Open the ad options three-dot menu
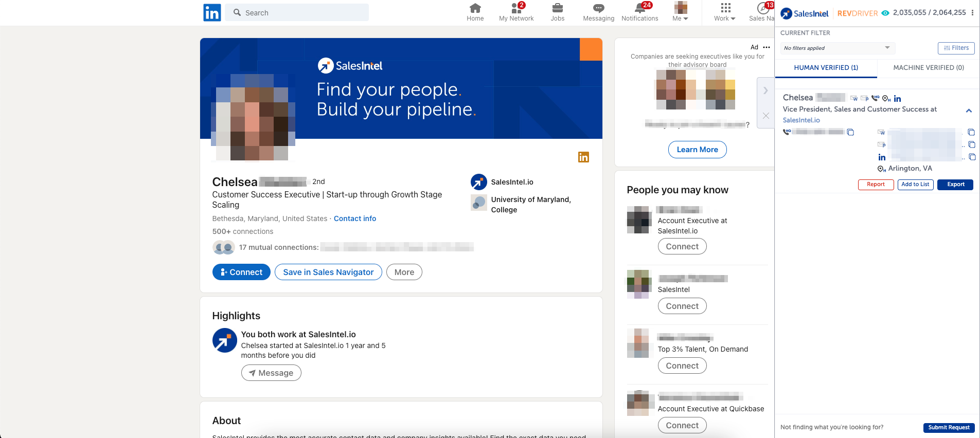 pos(767,47)
